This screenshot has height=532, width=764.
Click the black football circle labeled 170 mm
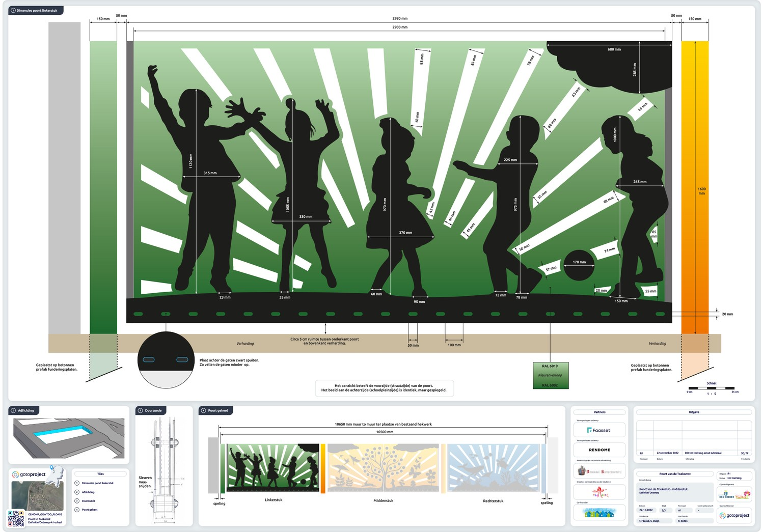(579, 265)
